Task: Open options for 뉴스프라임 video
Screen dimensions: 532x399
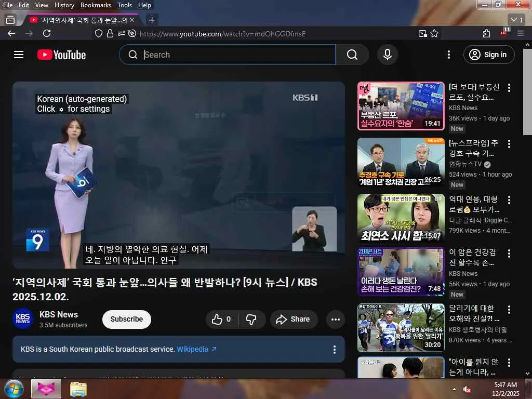Action: point(509,144)
